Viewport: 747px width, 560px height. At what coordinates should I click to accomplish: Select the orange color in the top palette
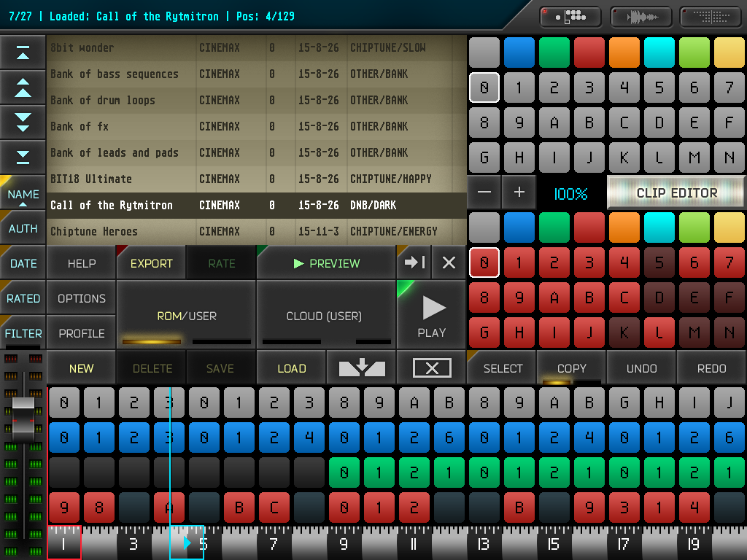(624, 52)
